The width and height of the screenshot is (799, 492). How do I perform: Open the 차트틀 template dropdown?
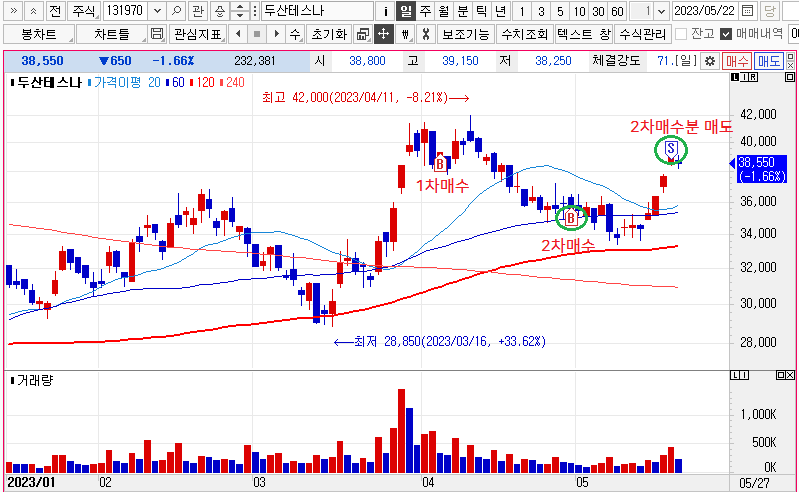pyautogui.click(x=112, y=34)
